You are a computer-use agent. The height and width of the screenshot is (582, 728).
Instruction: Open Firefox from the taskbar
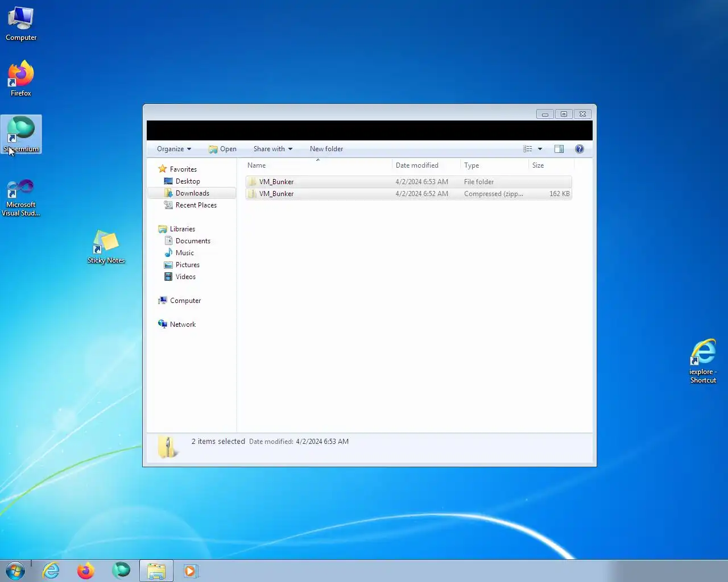coord(86,571)
